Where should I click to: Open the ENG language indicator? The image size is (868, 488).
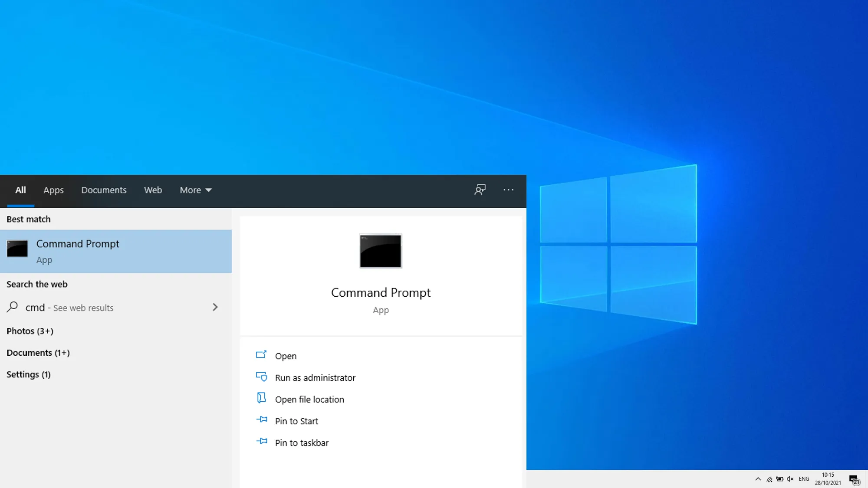[804, 479]
